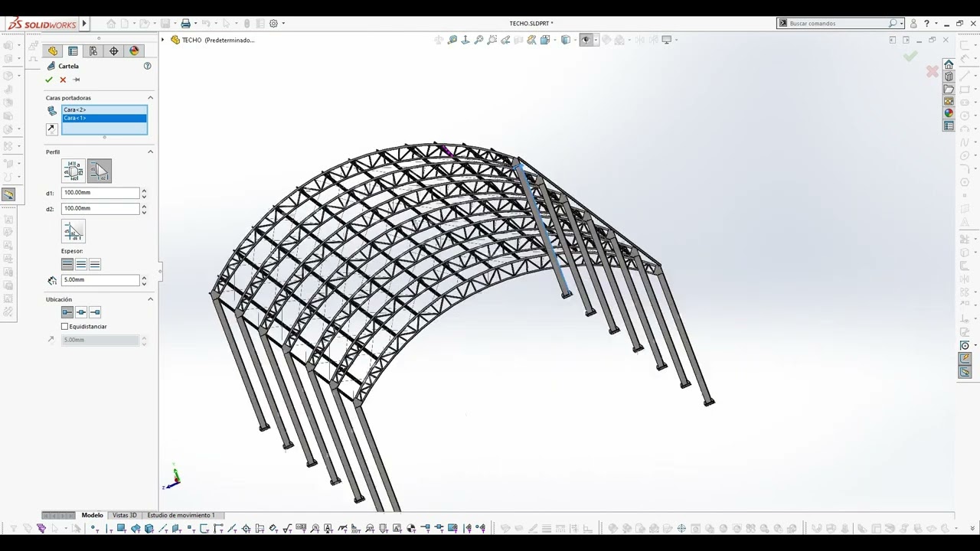Select Cara<1> in supporting faces list
This screenshot has height=551, width=980.
pos(104,118)
